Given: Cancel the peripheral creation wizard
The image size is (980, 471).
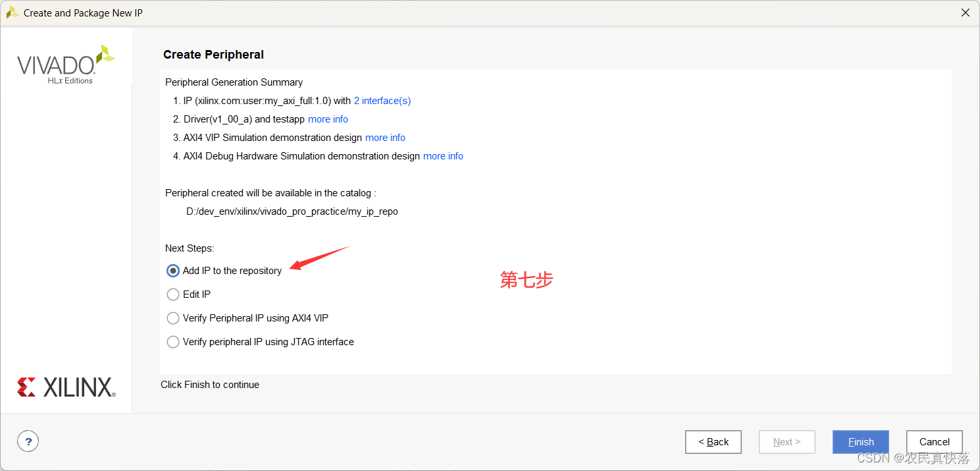Looking at the screenshot, I should pos(934,442).
